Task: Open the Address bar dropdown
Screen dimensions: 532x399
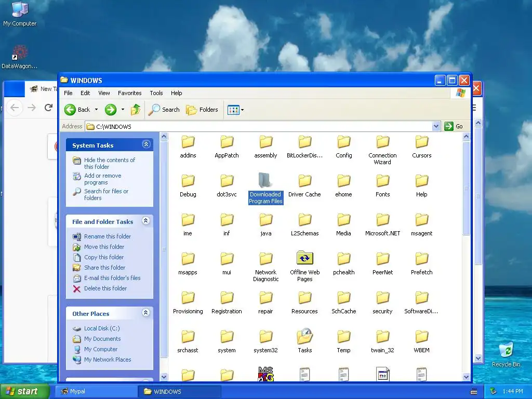Action: 436,127
